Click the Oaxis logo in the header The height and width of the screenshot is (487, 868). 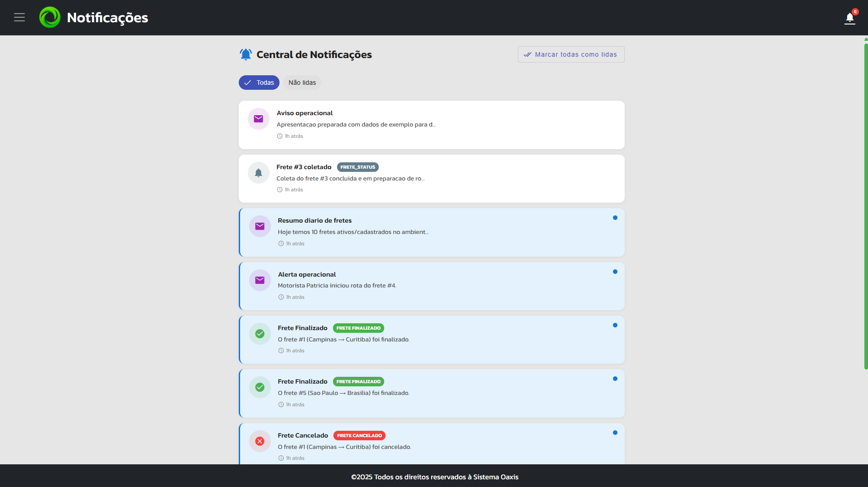pos(49,17)
